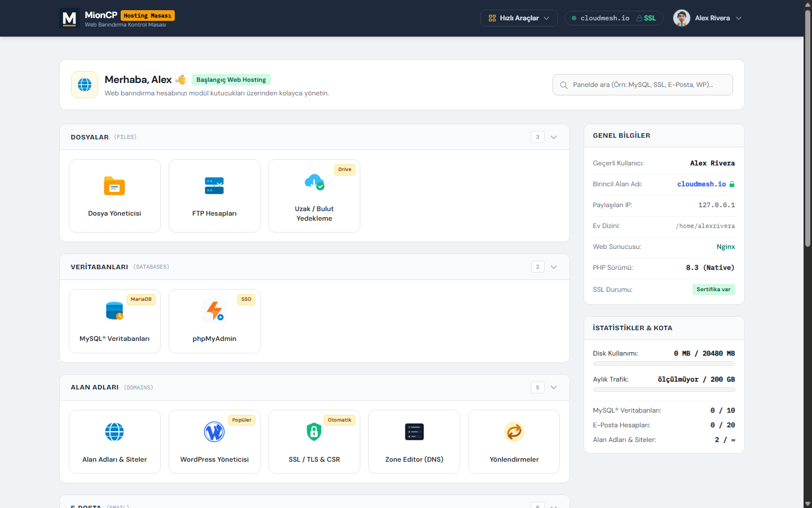Open the Alex Rivera account menu

click(x=708, y=18)
